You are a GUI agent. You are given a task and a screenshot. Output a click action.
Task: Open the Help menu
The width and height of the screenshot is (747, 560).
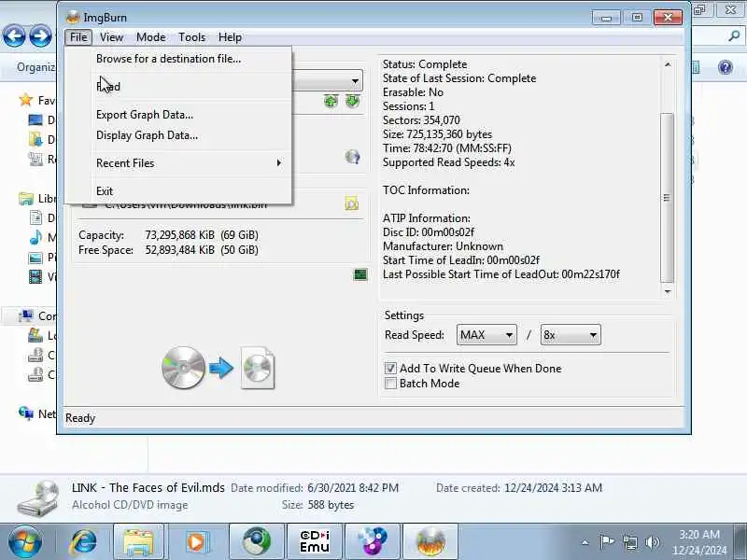point(230,37)
